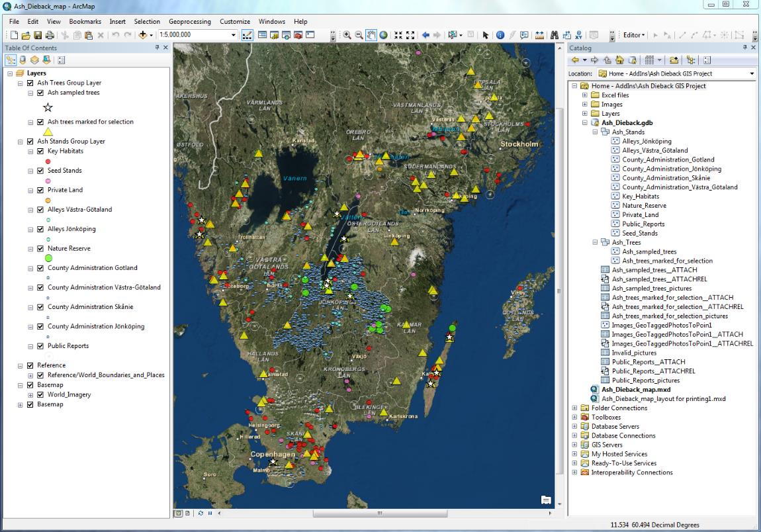The height and width of the screenshot is (532, 761).
Task: Choose the Select Elements black arrow tool
Action: 485,35
